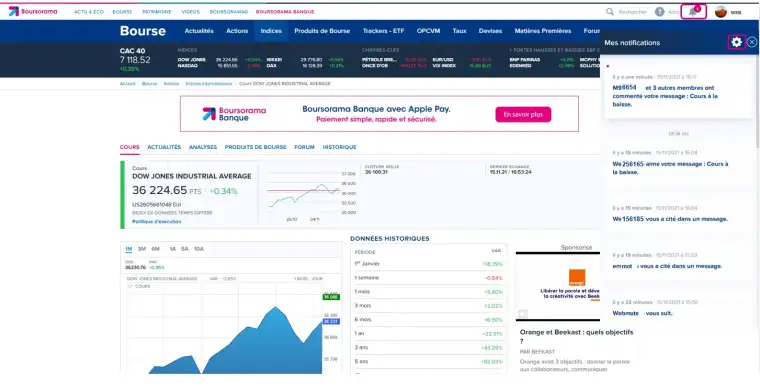Click the Boursorama Banque ad logo
The width and height of the screenshot is (760, 388).
234,114
